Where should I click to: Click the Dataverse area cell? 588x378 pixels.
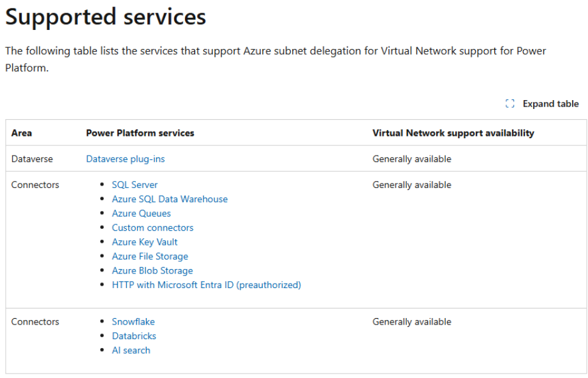pyautogui.click(x=32, y=159)
